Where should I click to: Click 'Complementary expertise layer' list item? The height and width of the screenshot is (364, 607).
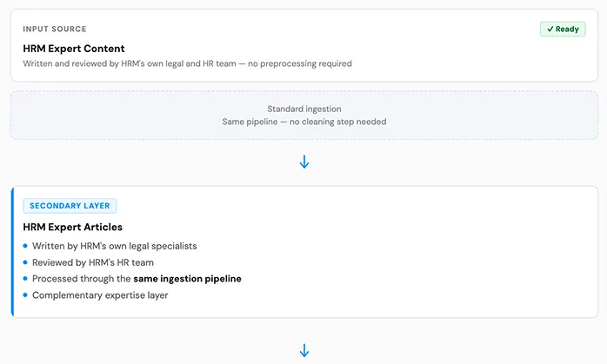point(100,295)
